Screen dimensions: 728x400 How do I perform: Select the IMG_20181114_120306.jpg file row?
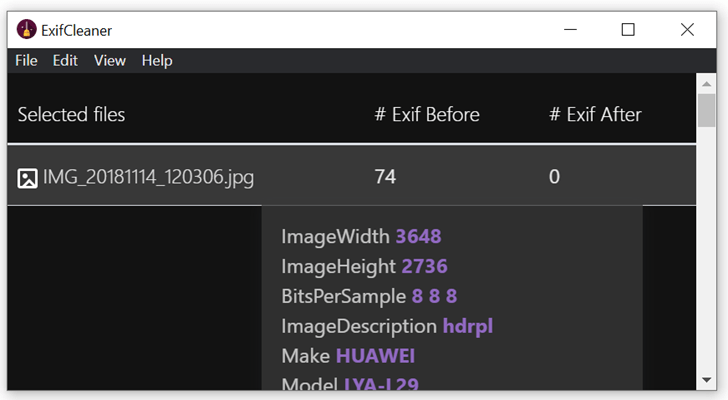(x=351, y=175)
